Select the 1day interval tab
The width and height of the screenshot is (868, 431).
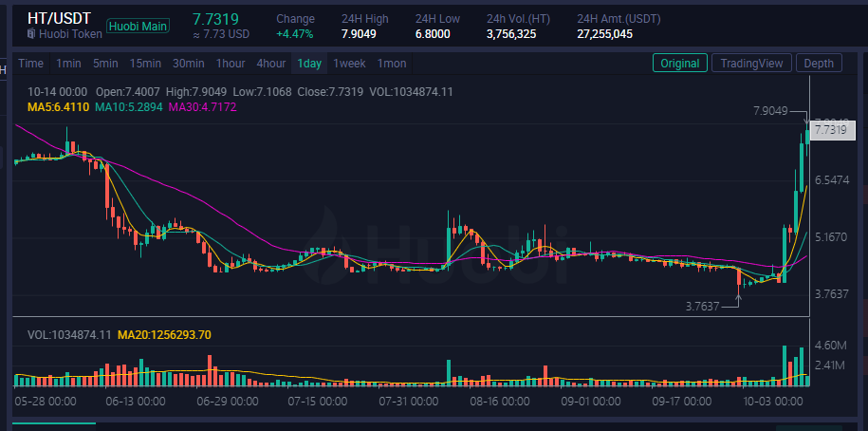tap(309, 64)
